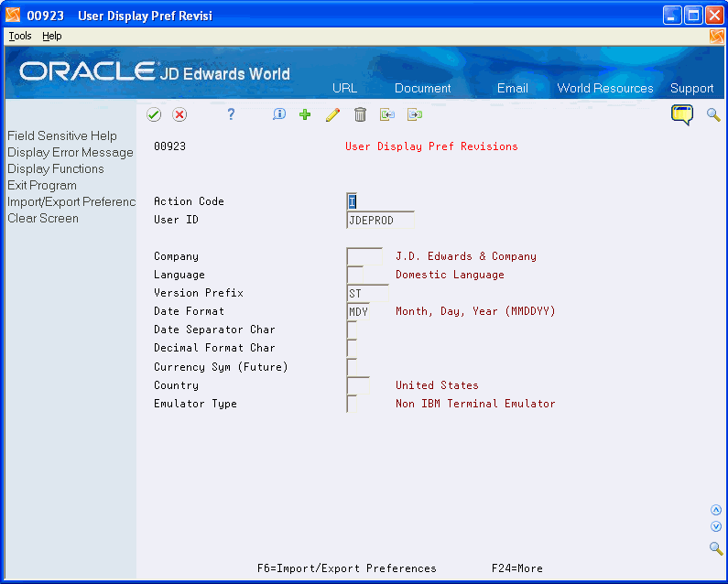The width and height of the screenshot is (728, 584).
Task: Open the blue question mark help icon
Action: click(231, 114)
